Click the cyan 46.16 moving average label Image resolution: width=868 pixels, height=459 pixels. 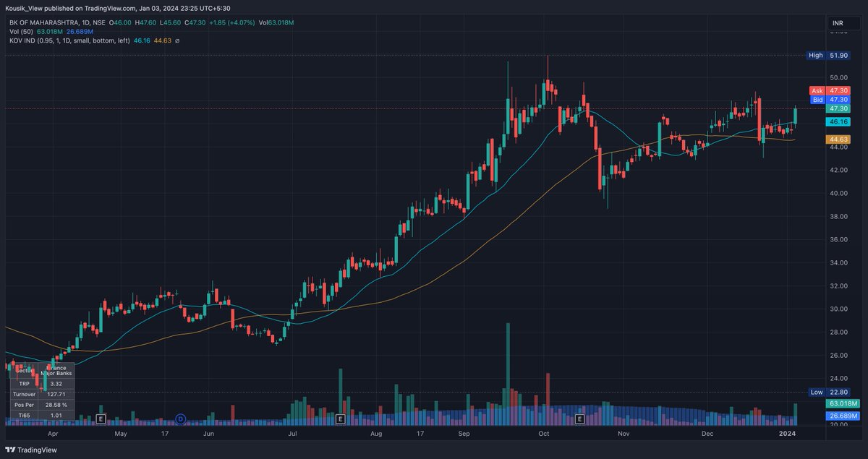point(839,124)
